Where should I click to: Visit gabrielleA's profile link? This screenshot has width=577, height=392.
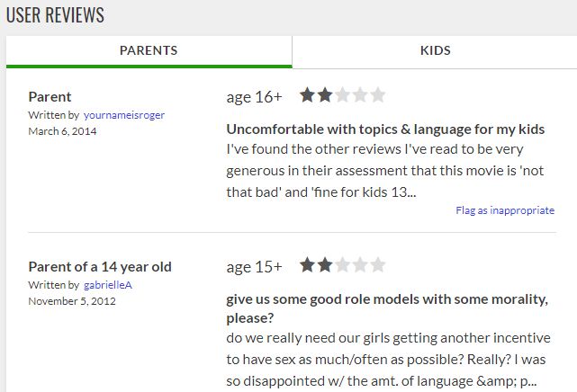(108, 285)
